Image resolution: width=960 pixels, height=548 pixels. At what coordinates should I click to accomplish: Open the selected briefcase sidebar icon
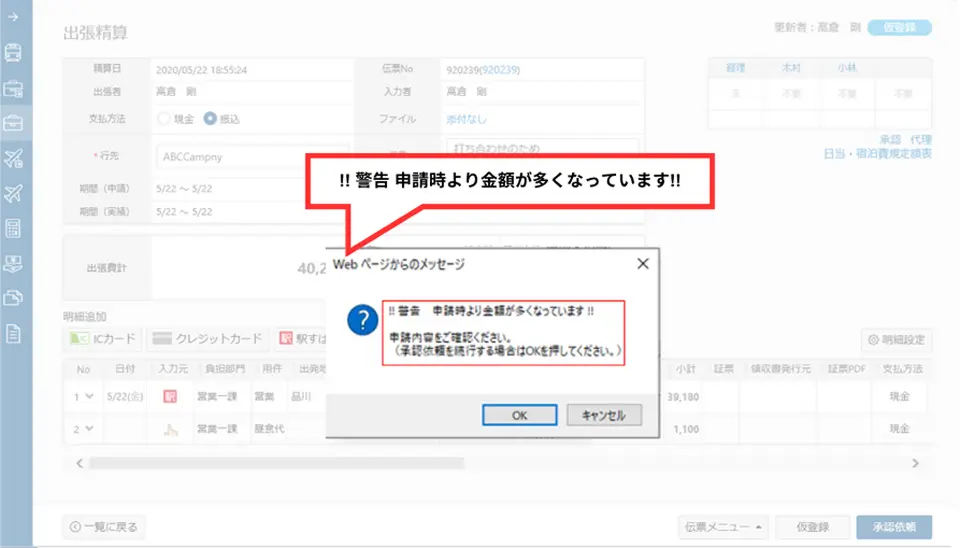[13, 123]
